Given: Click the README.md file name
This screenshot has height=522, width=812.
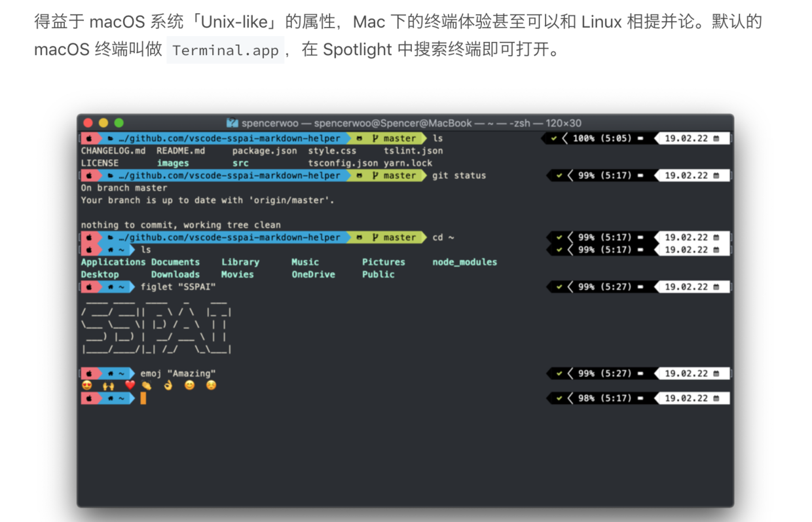Looking at the screenshot, I should 181,151.
